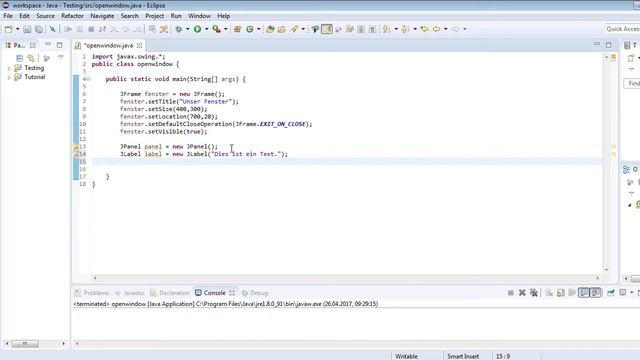The height and width of the screenshot is (360, 640).
Task: Click Remove All Terminated Launches icon
Action: (533, 293)
